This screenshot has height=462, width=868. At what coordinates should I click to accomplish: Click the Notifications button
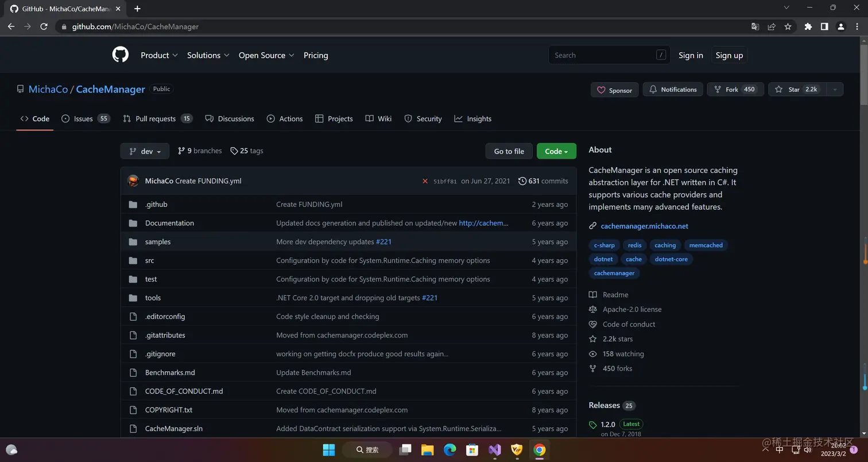pos(673,89)
